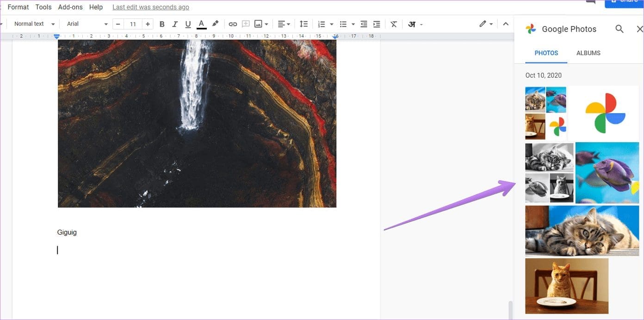The height and width of the screenshot is (320, 644).
Task: Switch to the Albums tab
Action: [588, 53]
